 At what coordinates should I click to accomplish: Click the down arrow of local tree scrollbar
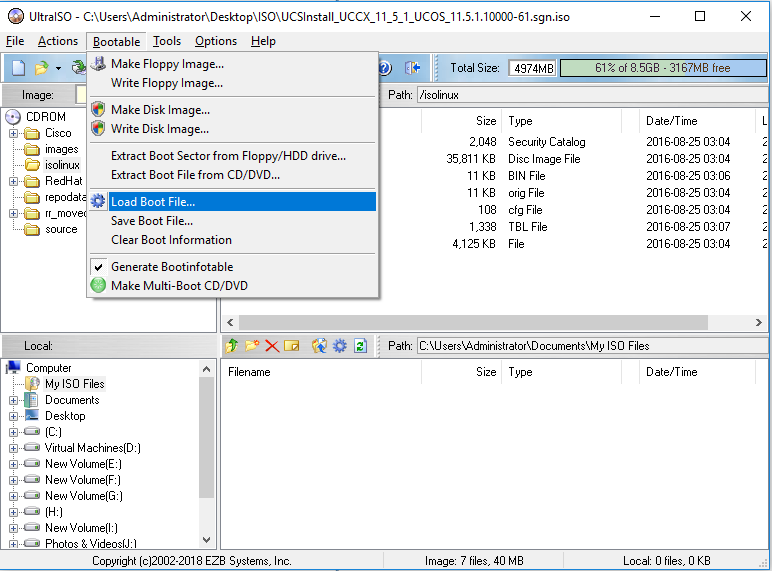(x=207, y=540)
